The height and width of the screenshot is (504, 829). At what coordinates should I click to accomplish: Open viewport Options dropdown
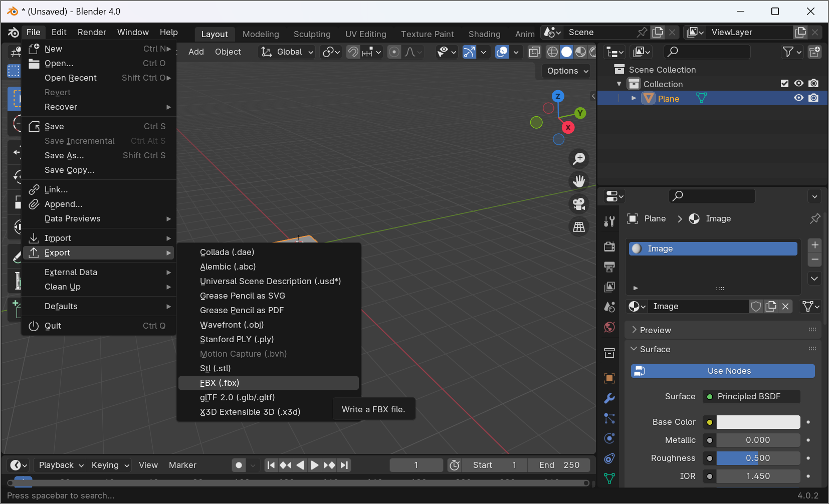point(567,71)
